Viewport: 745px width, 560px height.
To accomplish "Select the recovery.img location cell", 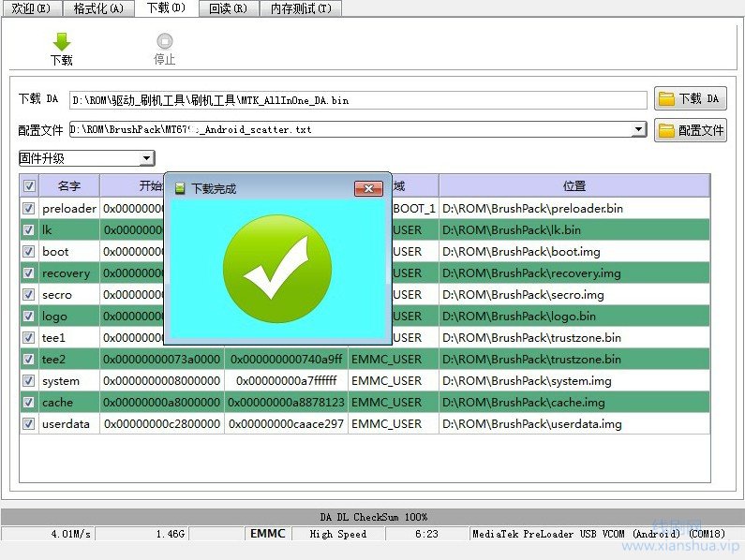I will (574, 273).
